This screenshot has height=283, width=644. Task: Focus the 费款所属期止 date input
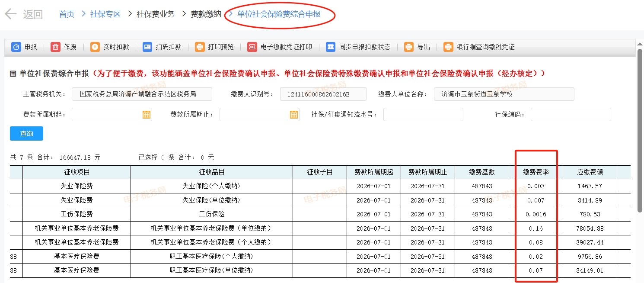click(x=259, y=115)
